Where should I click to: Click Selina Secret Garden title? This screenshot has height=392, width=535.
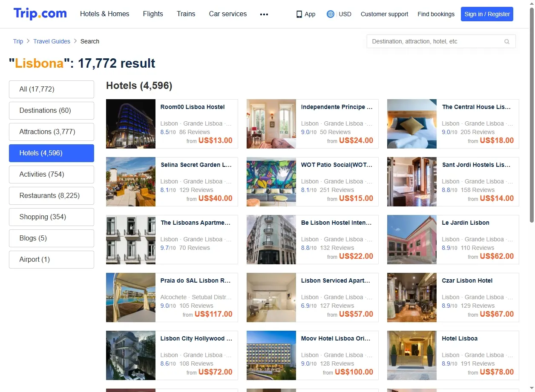pyautogui.click(x=196, y=165)
